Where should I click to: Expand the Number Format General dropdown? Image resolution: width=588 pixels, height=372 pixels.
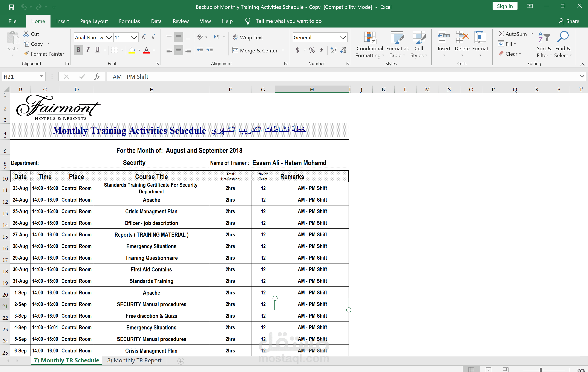coord(343,37)
